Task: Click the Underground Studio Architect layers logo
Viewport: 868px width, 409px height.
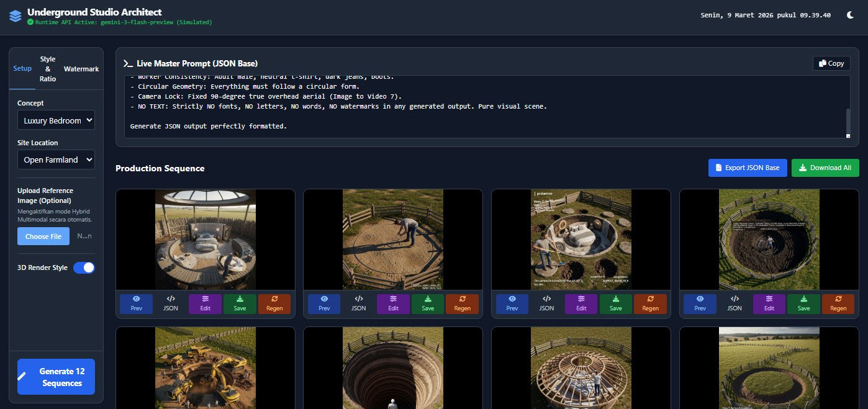Action: coord(15,16)
